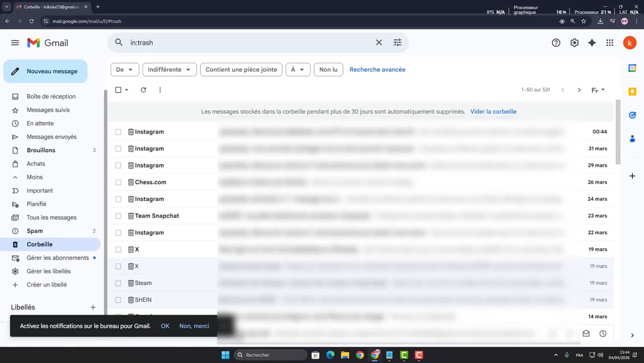Tick the select-all checkbox
Viewport: 644px width, 363px height.
coord(118,90)
